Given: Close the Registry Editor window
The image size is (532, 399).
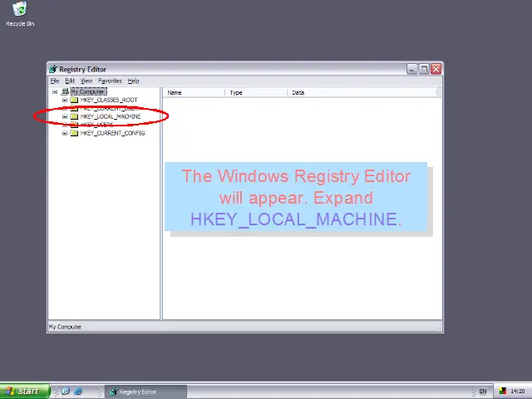Looking at the screenshot, I should coord(436,69).
